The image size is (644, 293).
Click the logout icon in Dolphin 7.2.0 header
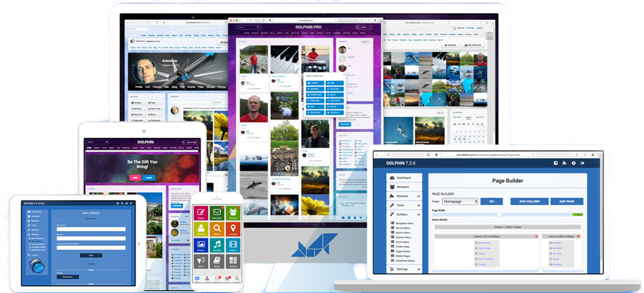point(583,163)
